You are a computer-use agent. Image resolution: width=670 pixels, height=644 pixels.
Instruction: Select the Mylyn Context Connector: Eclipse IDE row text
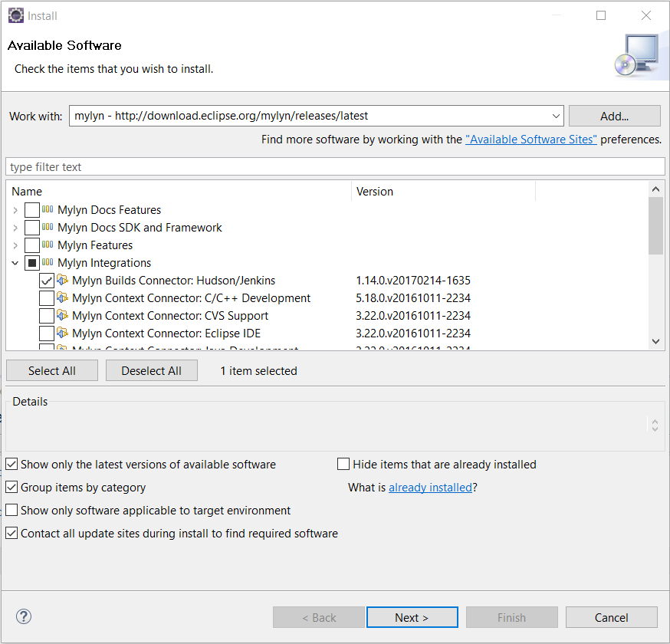pyautogui.click(x=166, y=333)
